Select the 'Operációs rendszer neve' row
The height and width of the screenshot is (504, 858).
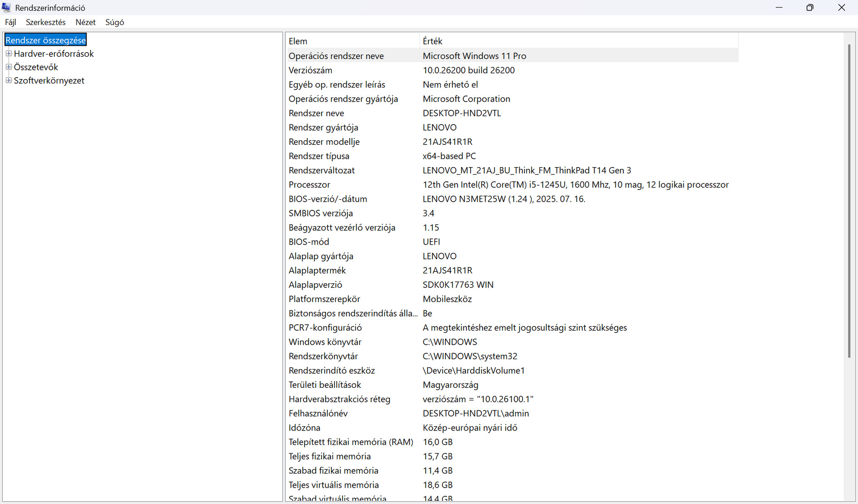[x=513, y=56]
